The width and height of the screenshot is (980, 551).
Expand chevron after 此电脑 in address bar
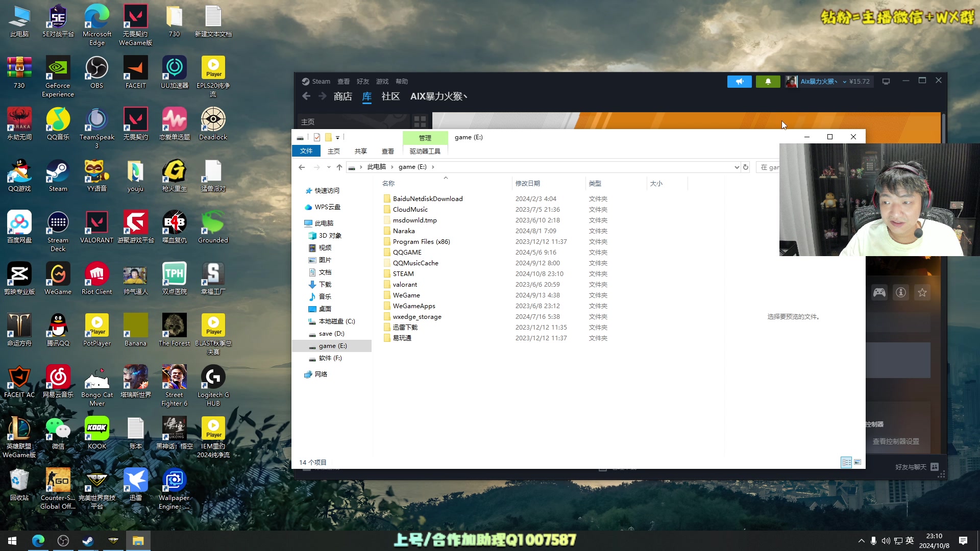click(x=392, y=167)
